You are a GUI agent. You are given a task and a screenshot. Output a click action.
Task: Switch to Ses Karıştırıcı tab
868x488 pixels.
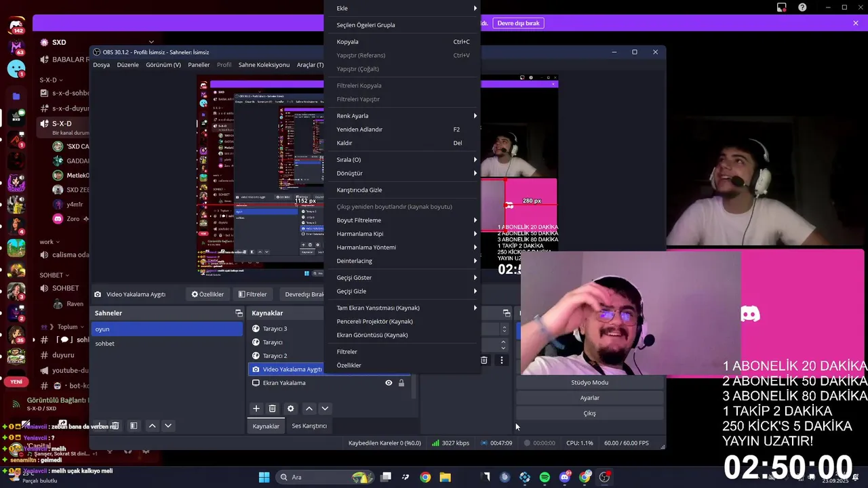[309, 426]
